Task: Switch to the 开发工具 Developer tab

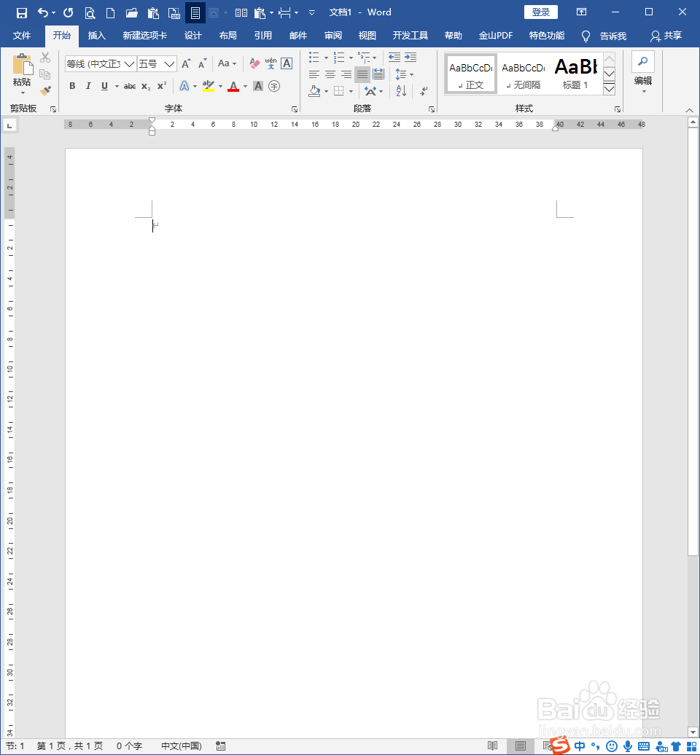Action: coord(410,36)
